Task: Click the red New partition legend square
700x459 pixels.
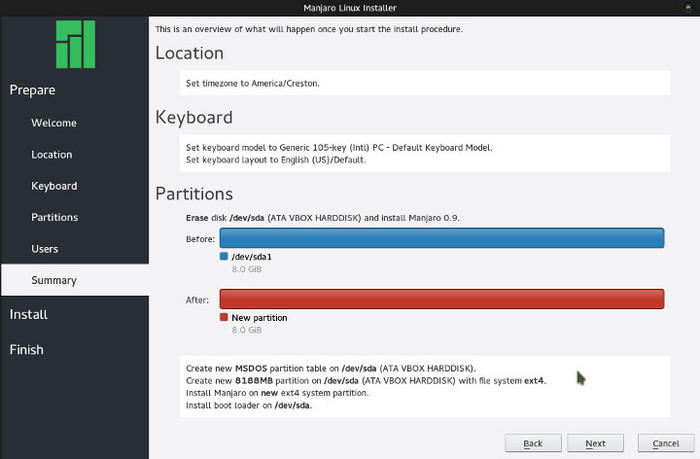Action: click(x=224, y=317)
